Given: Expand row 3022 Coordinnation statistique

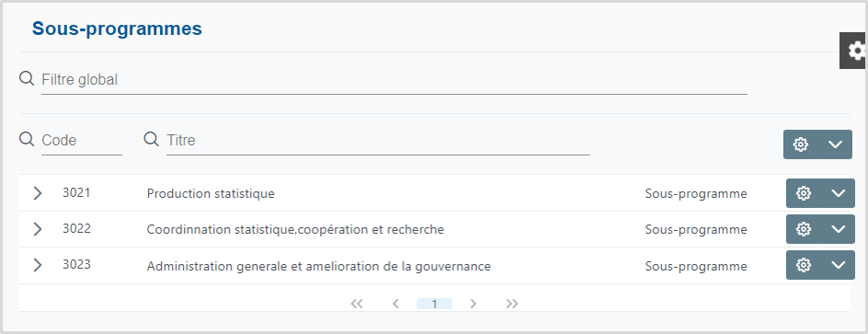Looking at the screenshot, I should click(37, 229).
